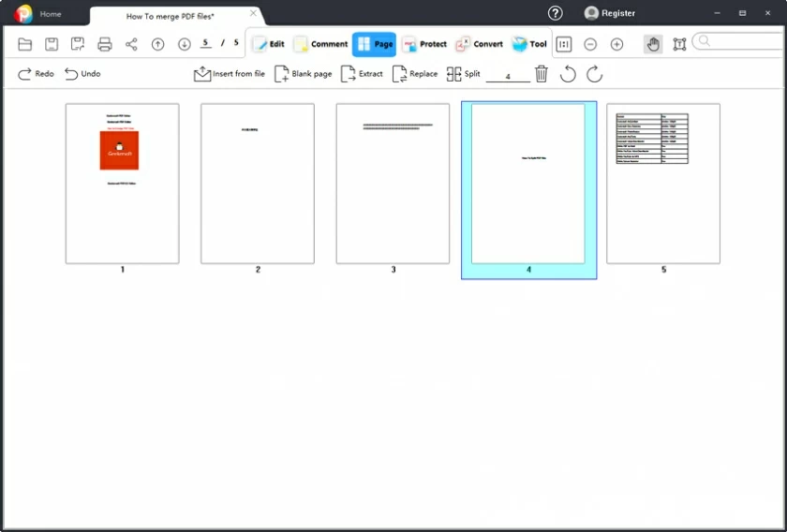Screen dimensions: 787x532
Task: Select the text selection tool icon
Action: pos(679,44)
